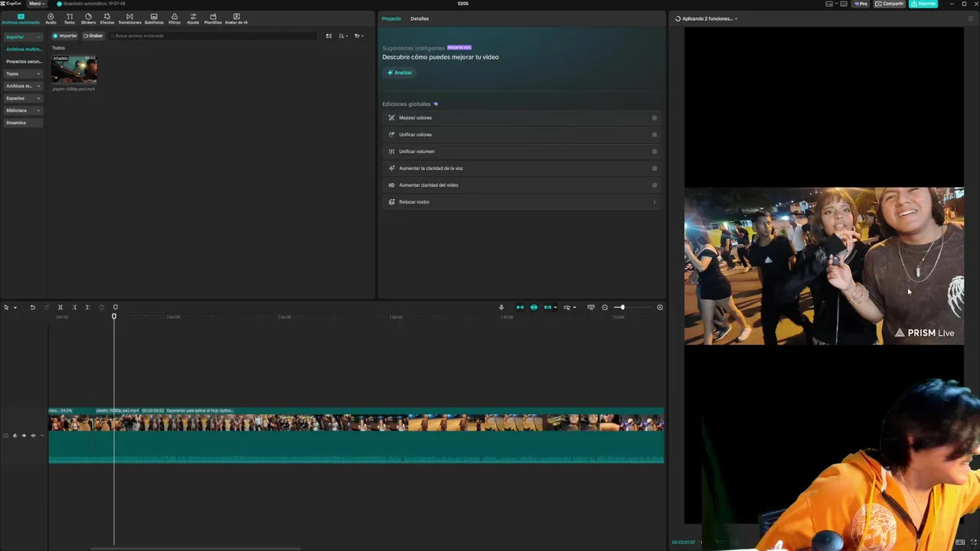980x551 pixels.
Task: Open the keyboard shortcuts icon in title bar
Action: pos(843,4)
